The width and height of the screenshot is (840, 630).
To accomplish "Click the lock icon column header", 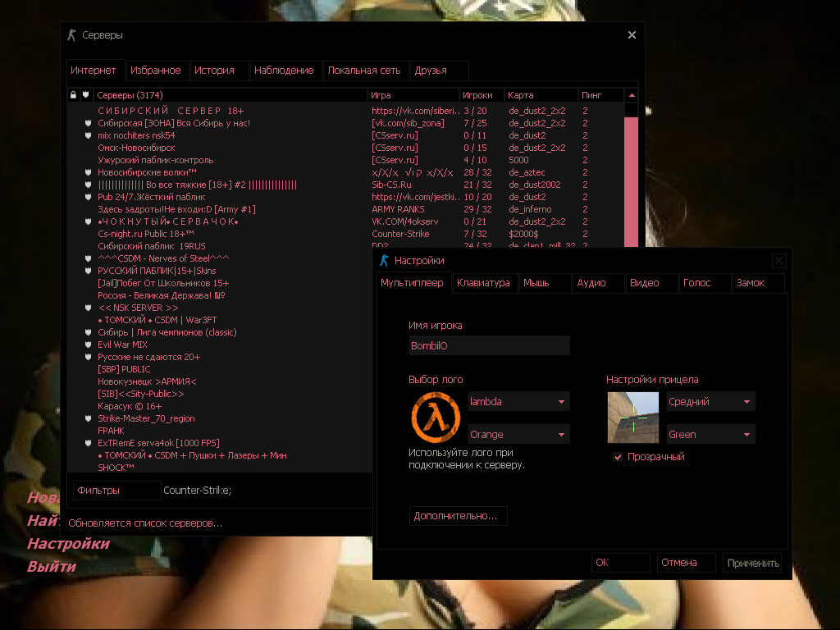I will (x=73, y=95).
